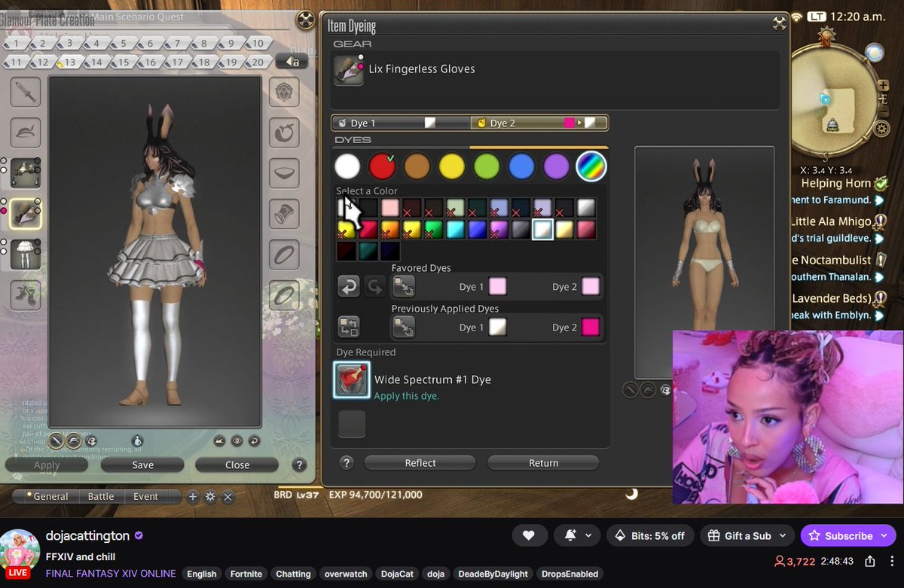Open the Twitch more options vertical dots
The width and height of the screenshot is (904, 588).
click(893, 561)
